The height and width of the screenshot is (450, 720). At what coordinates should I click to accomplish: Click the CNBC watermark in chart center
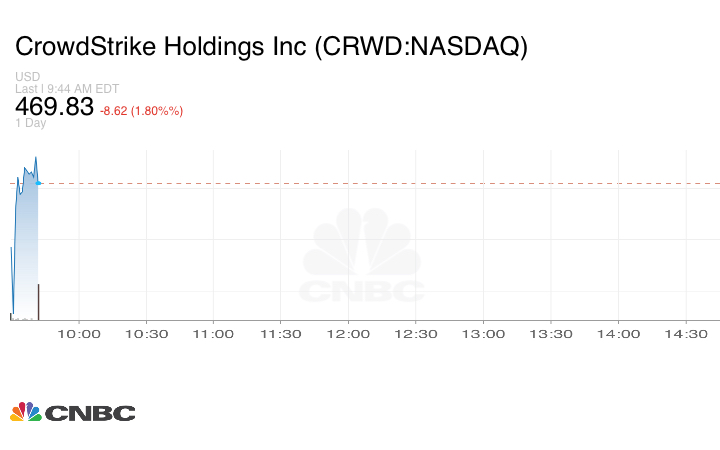(363, 260)
